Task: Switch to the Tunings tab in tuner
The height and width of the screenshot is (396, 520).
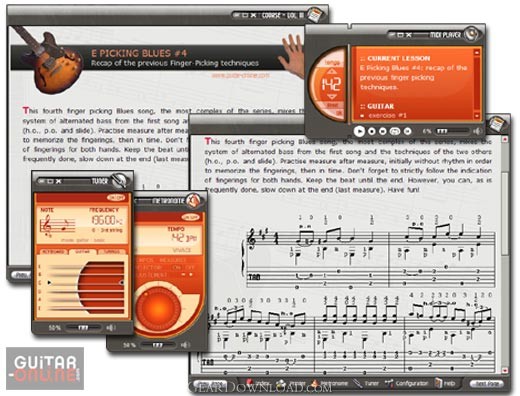Action: pyautogui.click(x=111, y=252)
